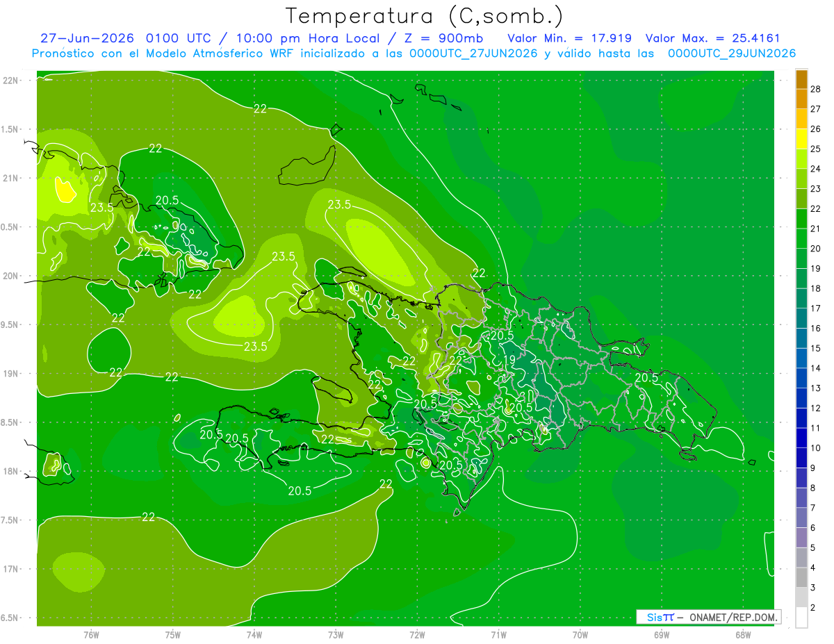Click the gray legend swatch between 3 and 4
This screenshot has width=834, height=644.
[801, 577]
